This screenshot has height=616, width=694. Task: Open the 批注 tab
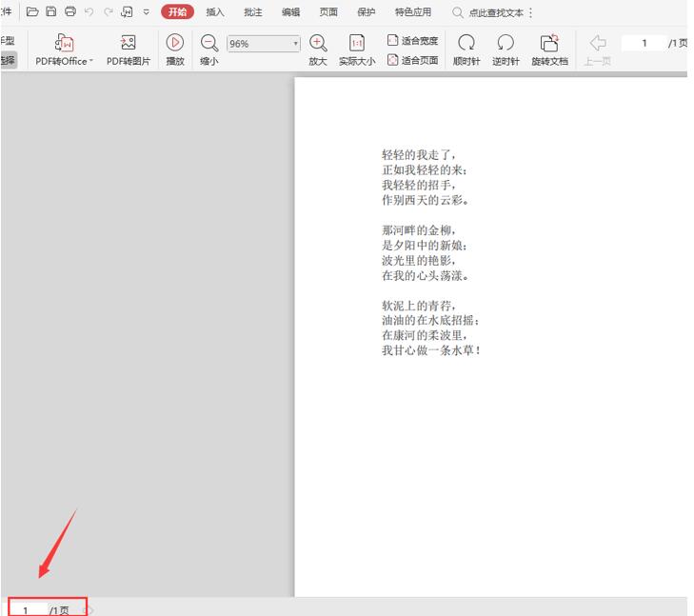(x=252, y=12)
